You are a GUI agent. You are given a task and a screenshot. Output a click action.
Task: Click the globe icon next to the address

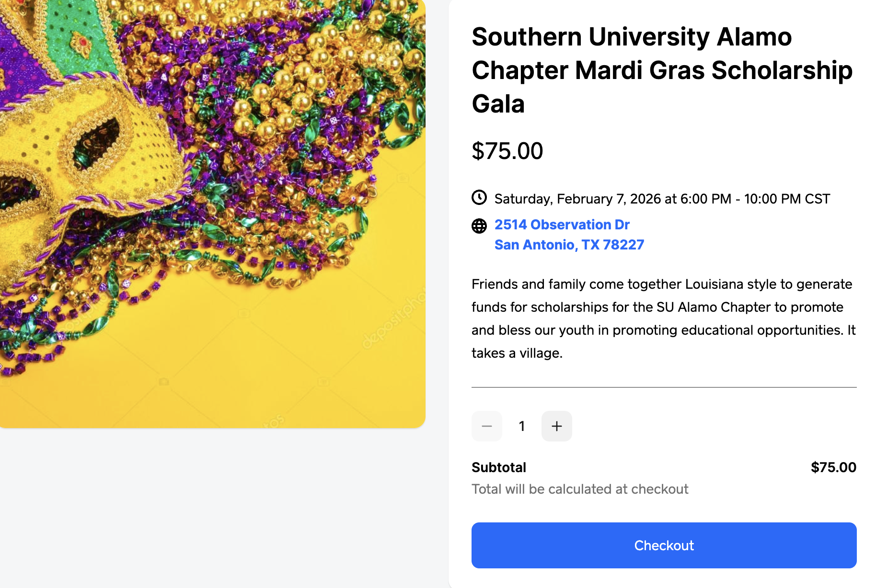point(479,227)
